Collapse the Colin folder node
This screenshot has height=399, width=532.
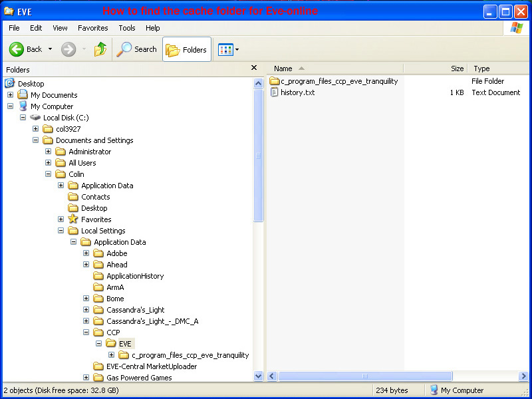click(48, 174)
